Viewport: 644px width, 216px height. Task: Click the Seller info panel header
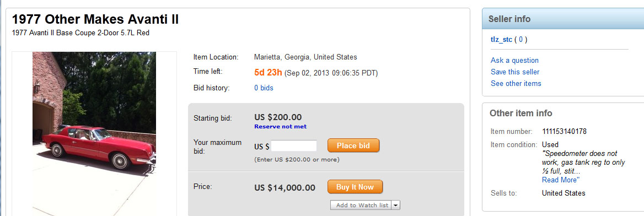tap(563, 19)
